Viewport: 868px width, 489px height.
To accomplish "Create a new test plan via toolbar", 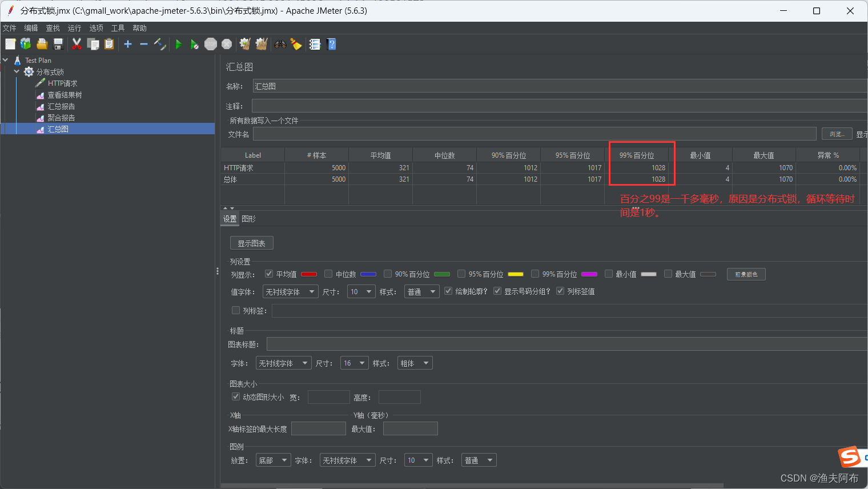I will coord(10,44).
